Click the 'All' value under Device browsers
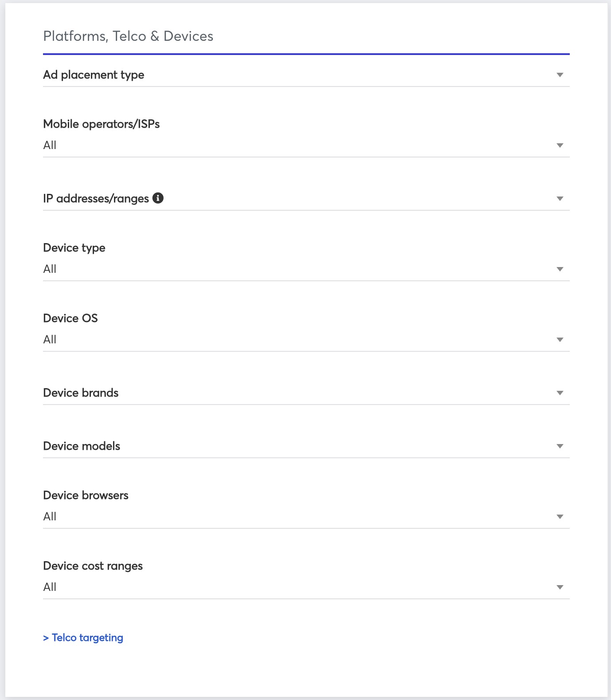 [x=50, y=517]
